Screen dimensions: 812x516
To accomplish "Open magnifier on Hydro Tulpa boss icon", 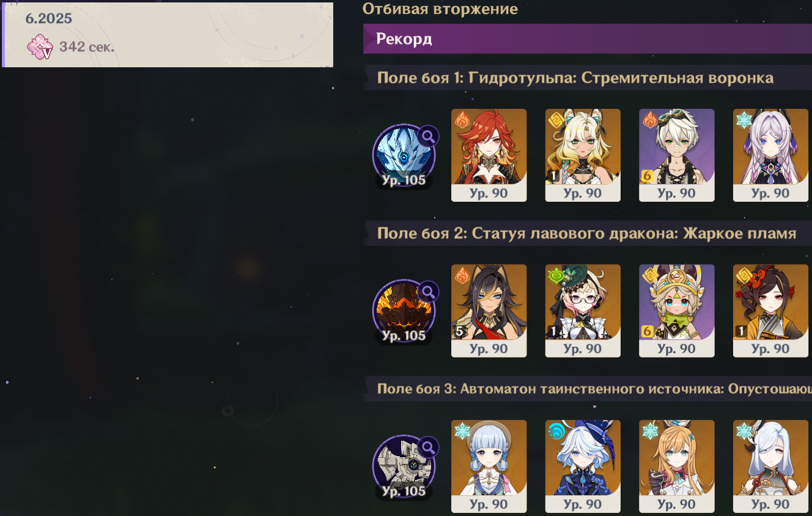I will [x=429, y=136].
